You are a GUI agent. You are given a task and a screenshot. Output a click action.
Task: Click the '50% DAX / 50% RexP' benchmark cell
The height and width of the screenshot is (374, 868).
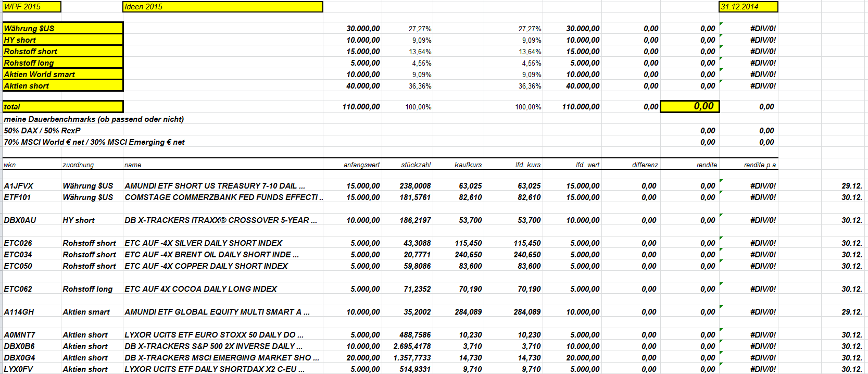tap(42, 131)
